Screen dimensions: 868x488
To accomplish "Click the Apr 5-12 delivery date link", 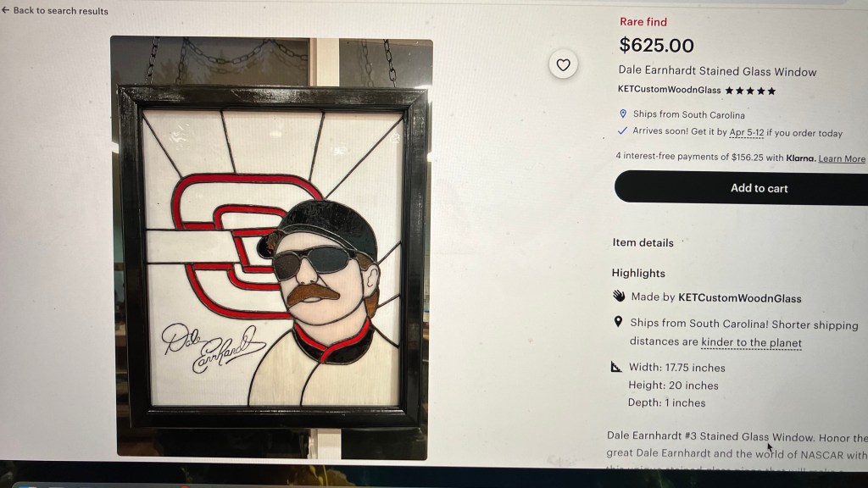I will 746,133.
